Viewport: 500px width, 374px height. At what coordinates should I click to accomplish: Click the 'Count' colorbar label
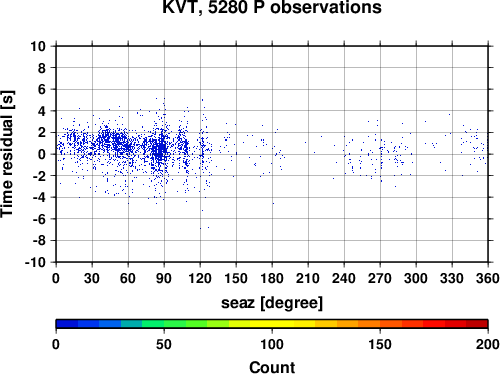pyautogui.click(x=272, y=367)
